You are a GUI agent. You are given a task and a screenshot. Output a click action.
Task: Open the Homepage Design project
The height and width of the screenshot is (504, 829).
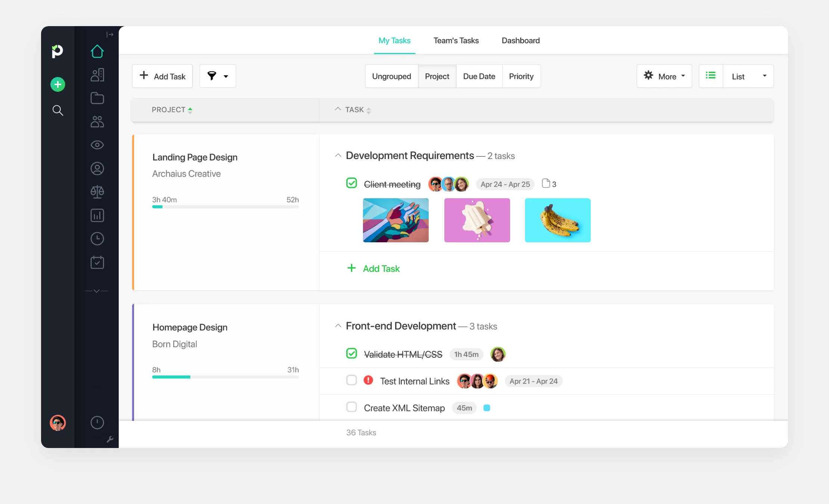click(x=190, y=327)
